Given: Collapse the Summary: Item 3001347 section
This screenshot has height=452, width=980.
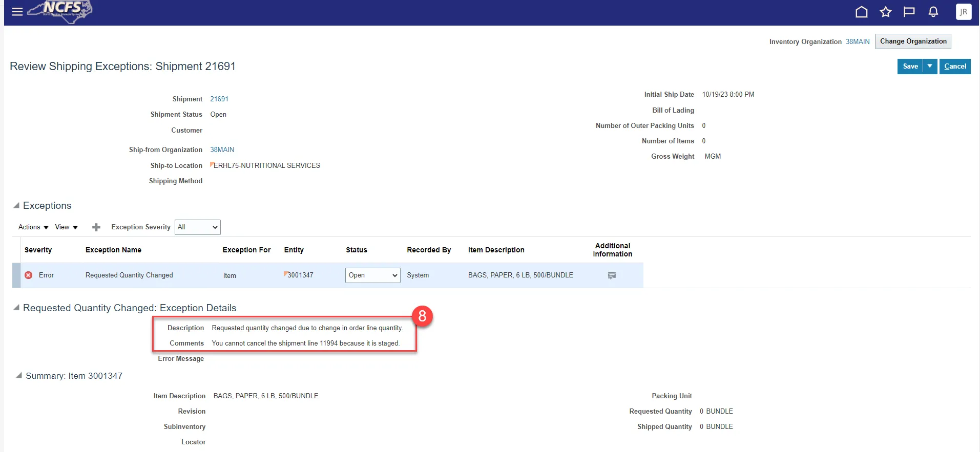Looking at the screenshot, I should pos(19,376).
